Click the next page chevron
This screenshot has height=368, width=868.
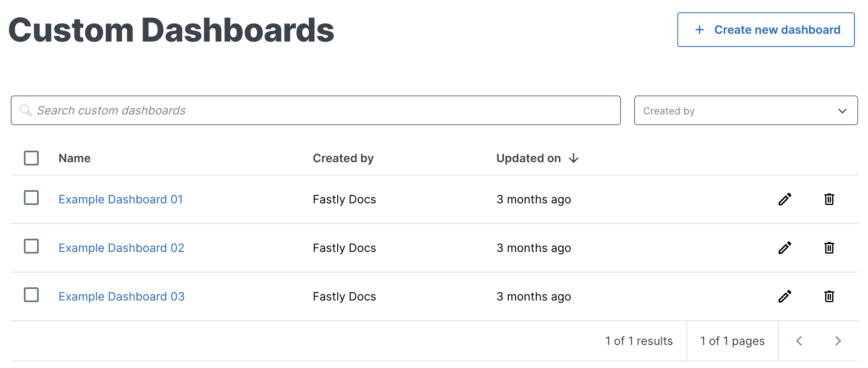(838, 341)
